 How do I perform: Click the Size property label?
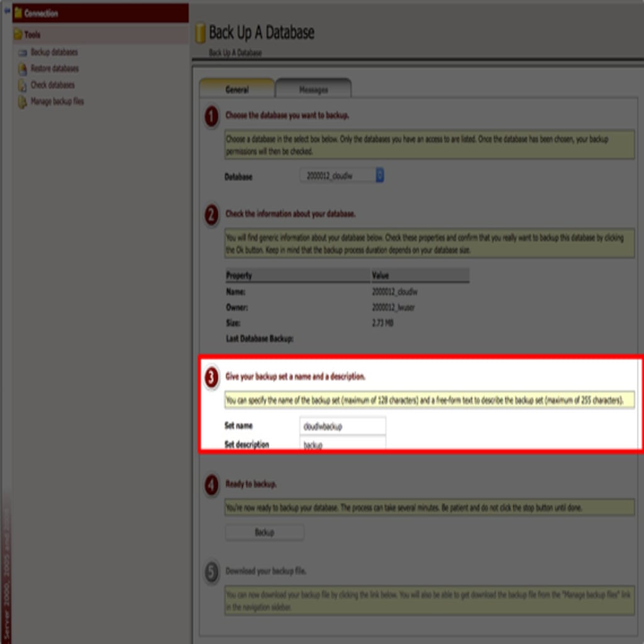tap(233, 323)
